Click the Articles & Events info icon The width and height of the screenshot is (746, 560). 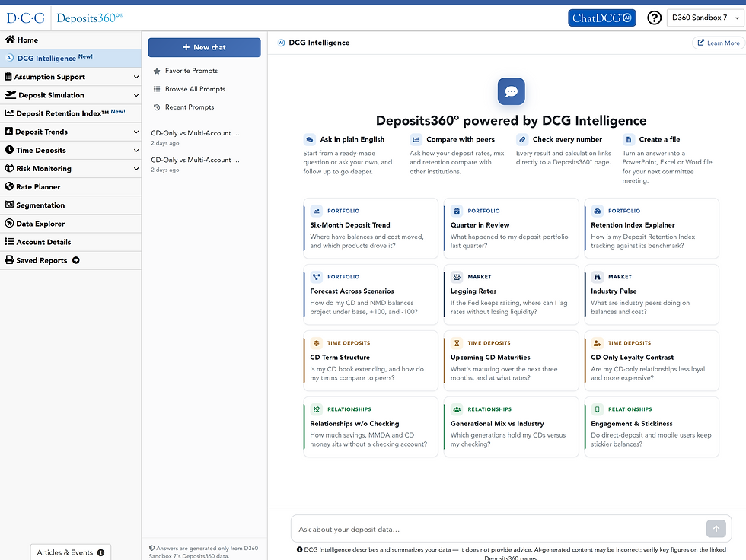[x=100, y=552]
